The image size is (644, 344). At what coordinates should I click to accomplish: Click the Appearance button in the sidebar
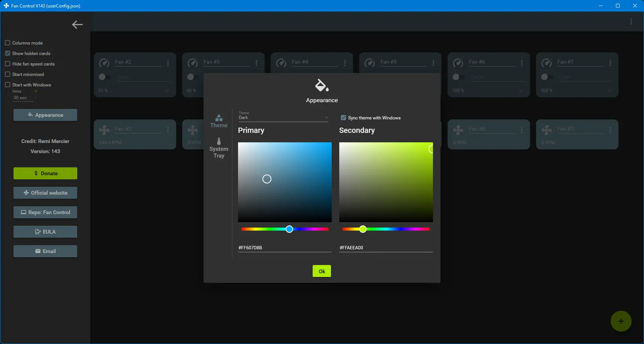(x=45, y=115)
